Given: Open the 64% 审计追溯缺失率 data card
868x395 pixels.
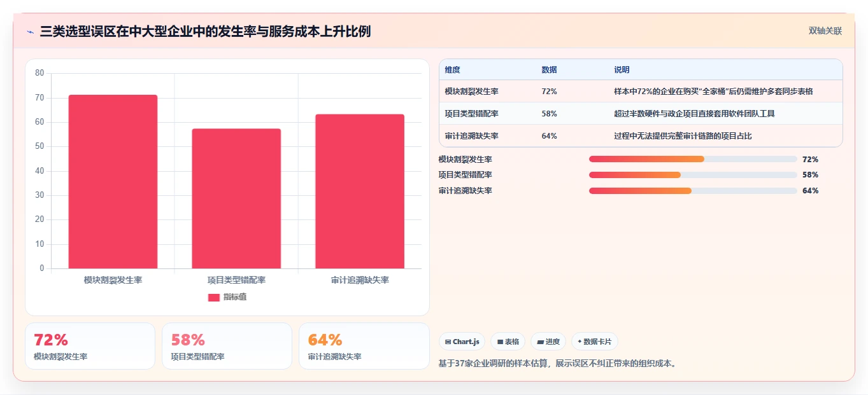Looking at the screenshot, I should 364,346.
